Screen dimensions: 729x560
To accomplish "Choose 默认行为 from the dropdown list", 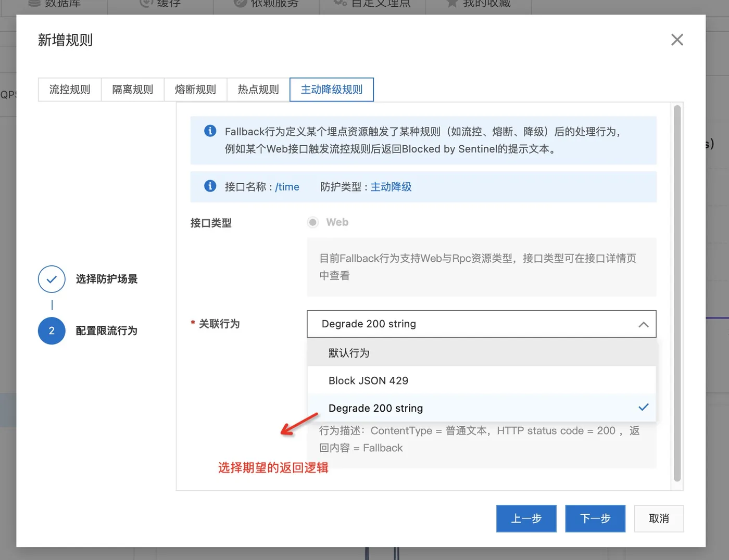I will (x=481, y=353).
